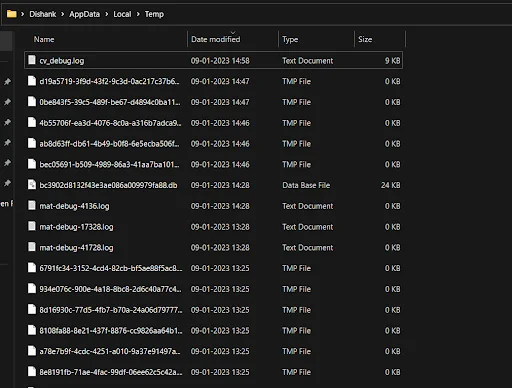Select the mat-debug-41728.log file name
512x388 pixels.
(x=76, y=247)
